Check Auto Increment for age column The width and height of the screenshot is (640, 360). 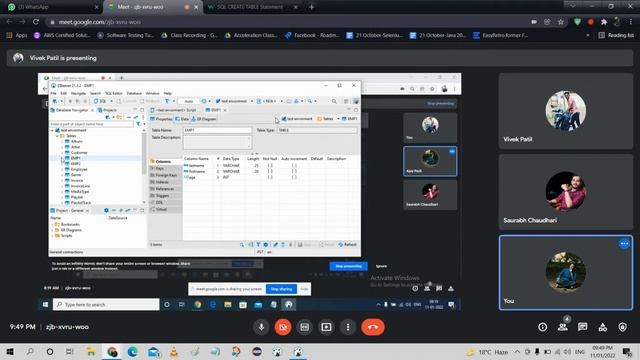tap(294, 177)
